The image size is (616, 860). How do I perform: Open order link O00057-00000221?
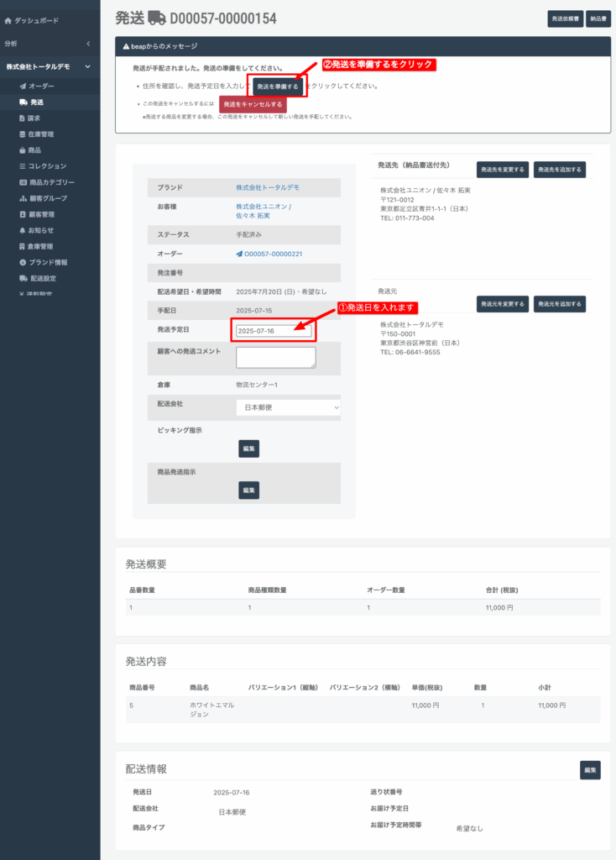click(x=273, y=254)
